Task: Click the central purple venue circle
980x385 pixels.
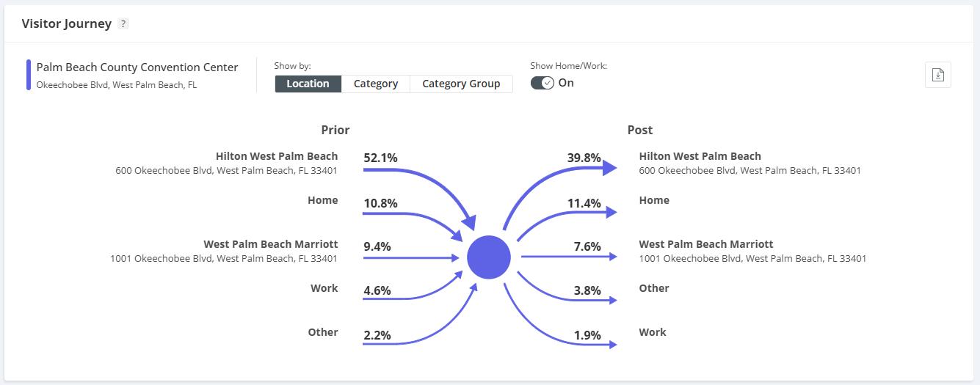Action: point(489,257)
